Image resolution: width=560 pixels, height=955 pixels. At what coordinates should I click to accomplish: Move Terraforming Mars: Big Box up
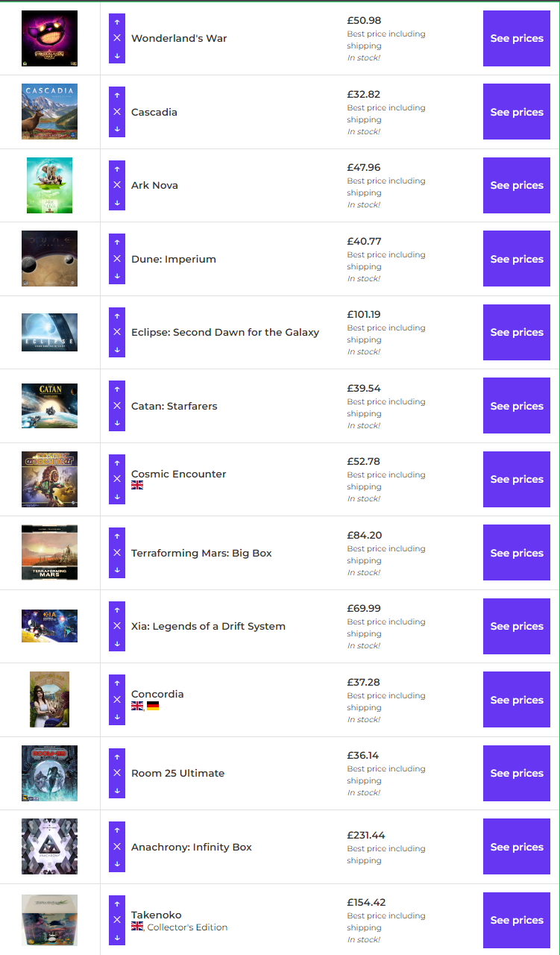point(117,535)
